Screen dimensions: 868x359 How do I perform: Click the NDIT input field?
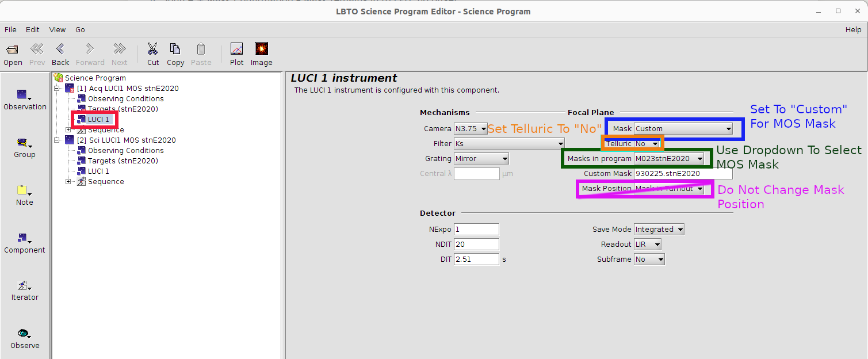[x=476, y=245]
